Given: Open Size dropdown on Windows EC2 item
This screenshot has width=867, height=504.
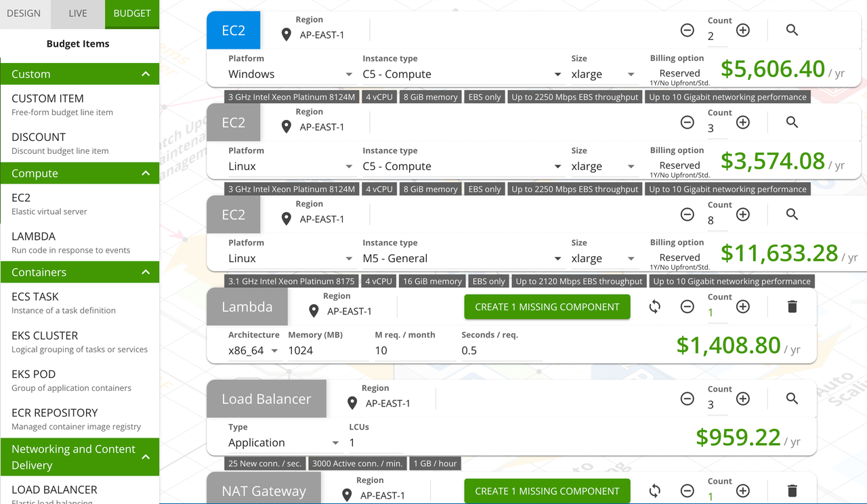Looking at the screenshot, I should [x=603, y=75].
